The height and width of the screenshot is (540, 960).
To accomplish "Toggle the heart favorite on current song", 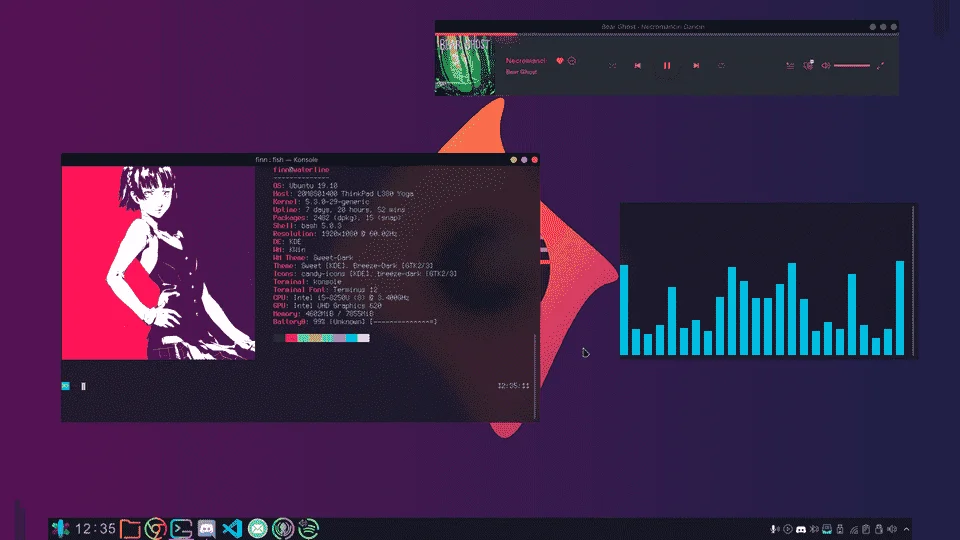I will 560,61.
